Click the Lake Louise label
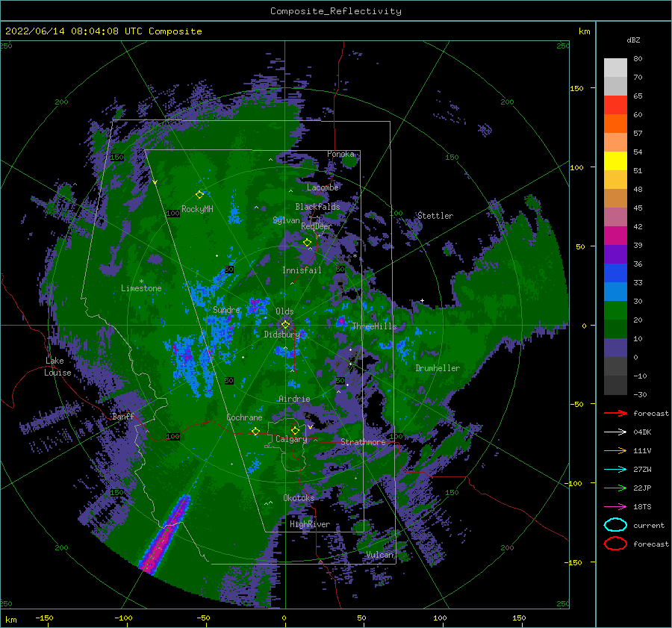 [x=57, y=367]
